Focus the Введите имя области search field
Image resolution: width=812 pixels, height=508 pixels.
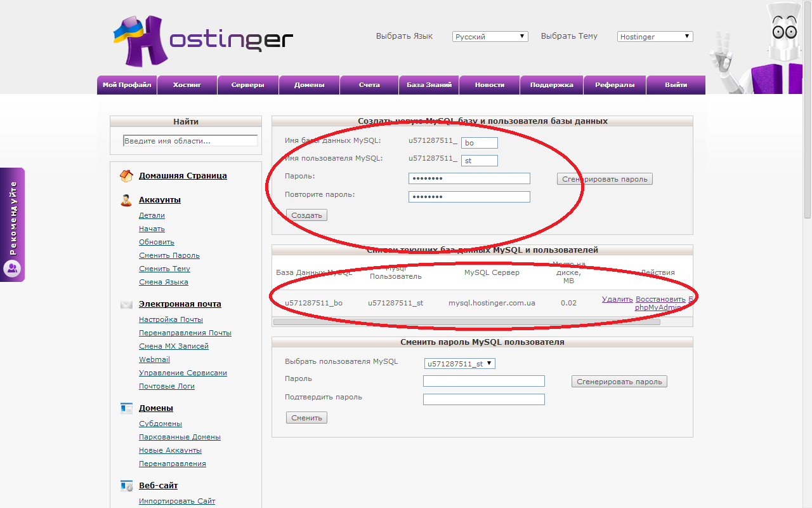(190, 141)
